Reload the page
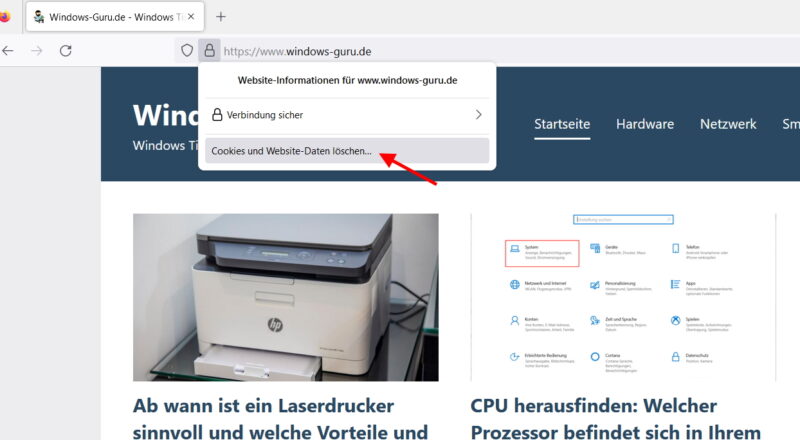The width and height of the screenshot is (800, 440). [x=65, y=51]
